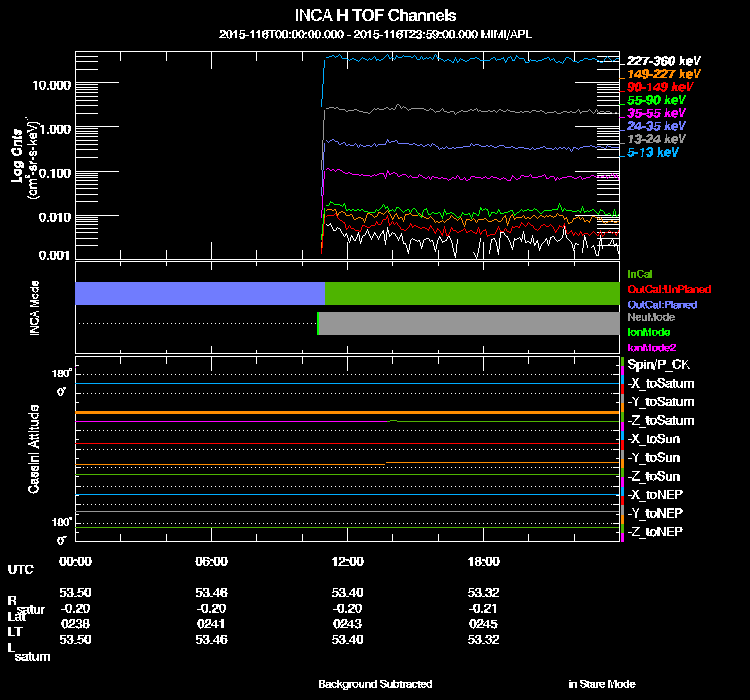Click the 90-149 keV red legend label

pos(660,87)
